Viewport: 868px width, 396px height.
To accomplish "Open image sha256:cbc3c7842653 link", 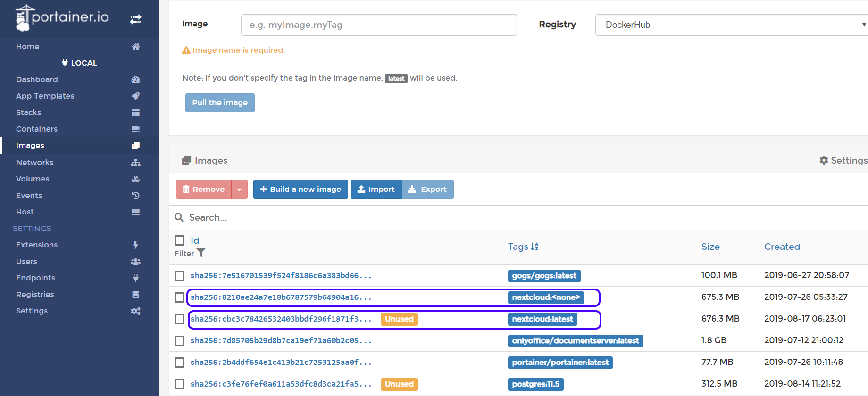I will coord(281,319).
